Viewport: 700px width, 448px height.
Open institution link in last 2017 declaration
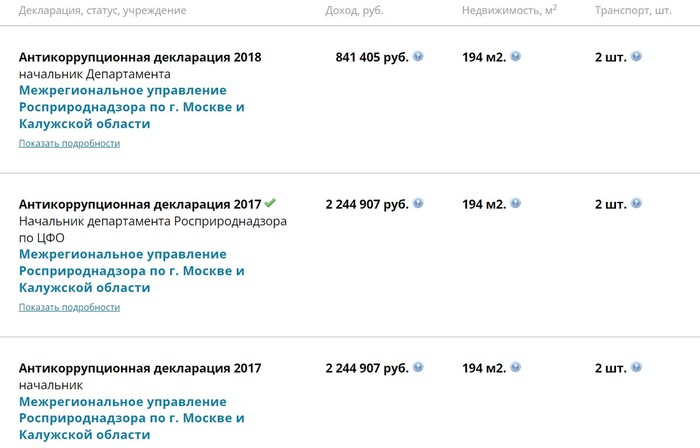(x=132, y=418)
